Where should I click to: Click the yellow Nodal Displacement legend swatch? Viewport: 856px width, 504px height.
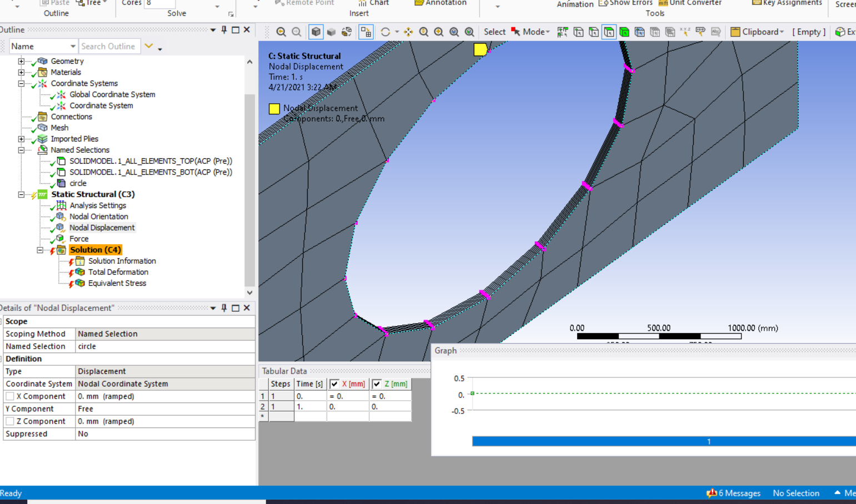274,109
